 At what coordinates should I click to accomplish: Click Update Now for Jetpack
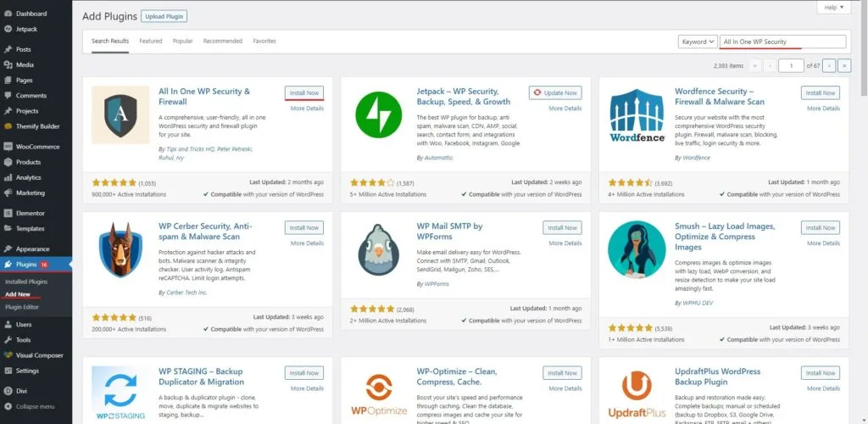pos(555,92)
